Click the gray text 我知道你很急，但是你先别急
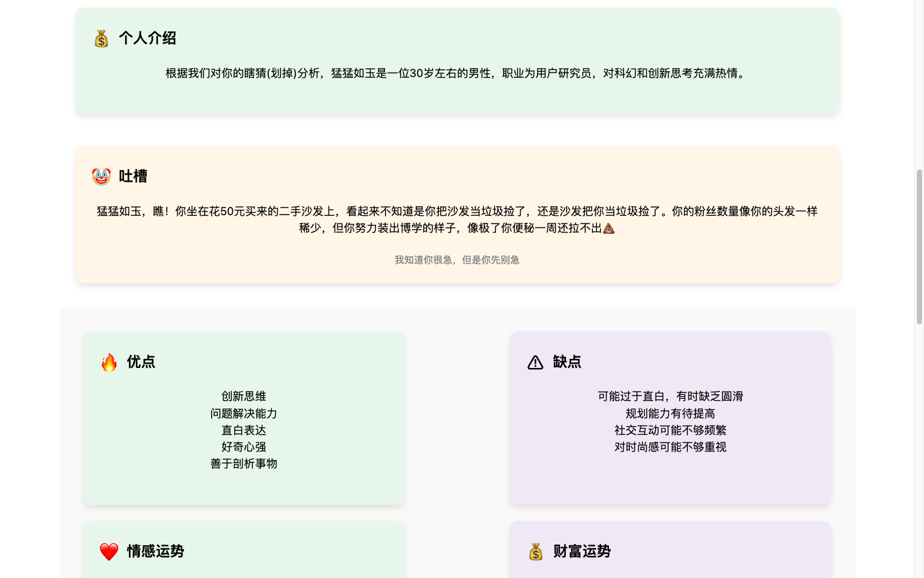 (x=457, y=260)
